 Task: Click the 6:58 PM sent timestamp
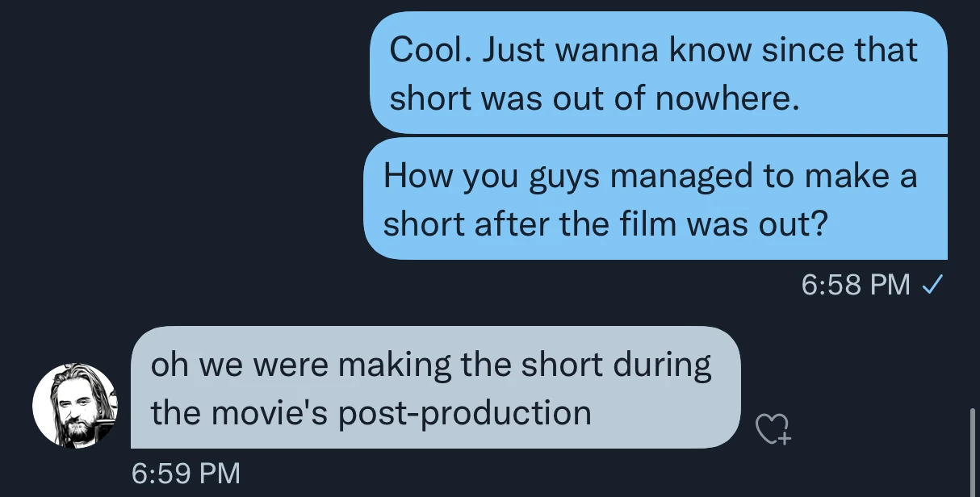(856, 285)
